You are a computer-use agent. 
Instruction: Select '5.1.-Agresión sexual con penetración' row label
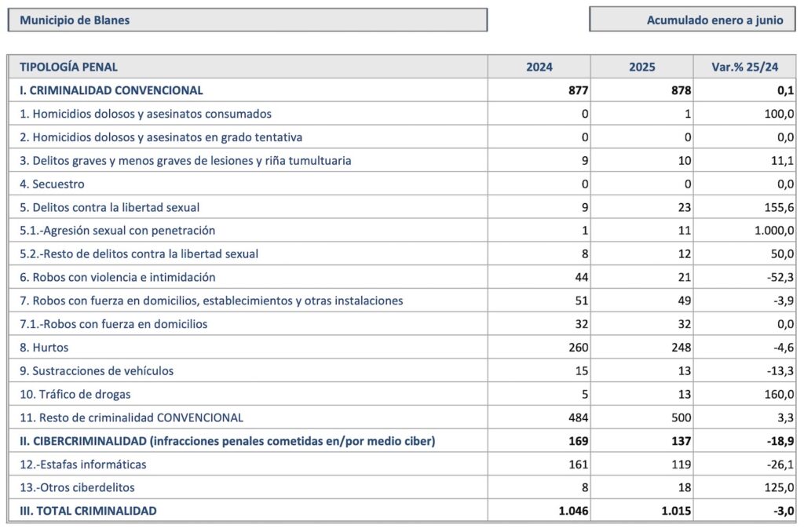[118, 231]
